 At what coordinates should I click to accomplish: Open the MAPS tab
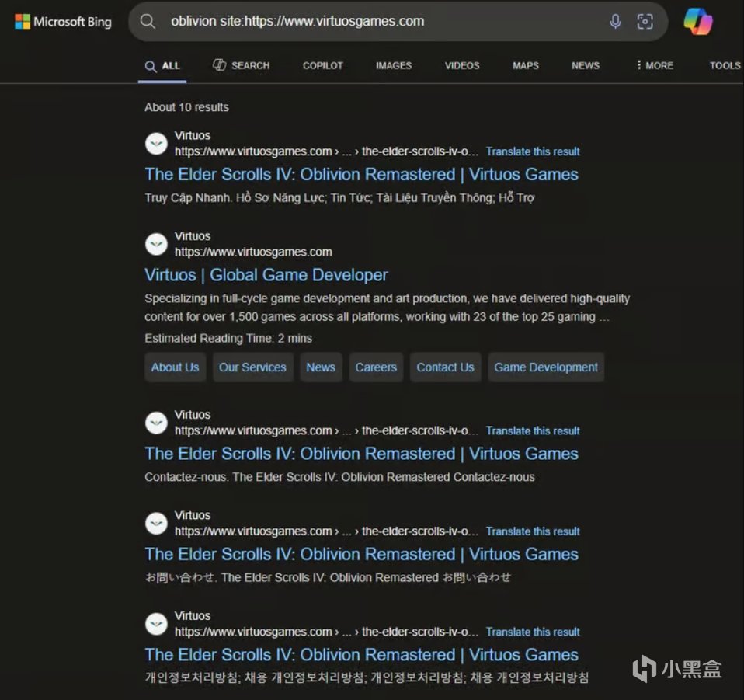[x=526, y=65]
